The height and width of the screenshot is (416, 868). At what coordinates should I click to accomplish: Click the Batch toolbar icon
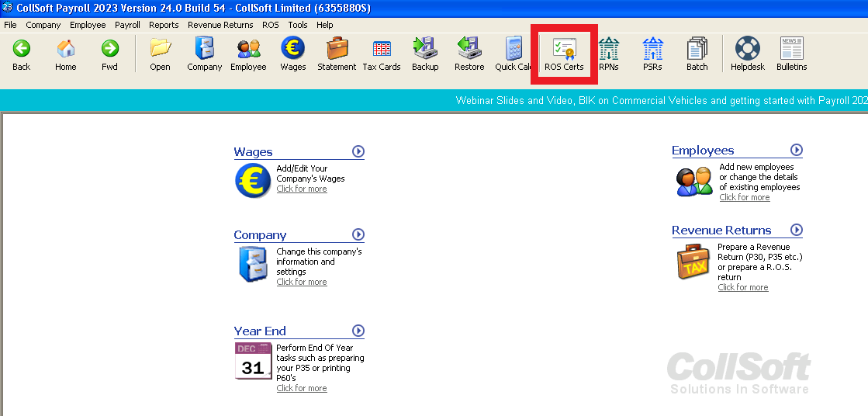click(x=697, y=53)
